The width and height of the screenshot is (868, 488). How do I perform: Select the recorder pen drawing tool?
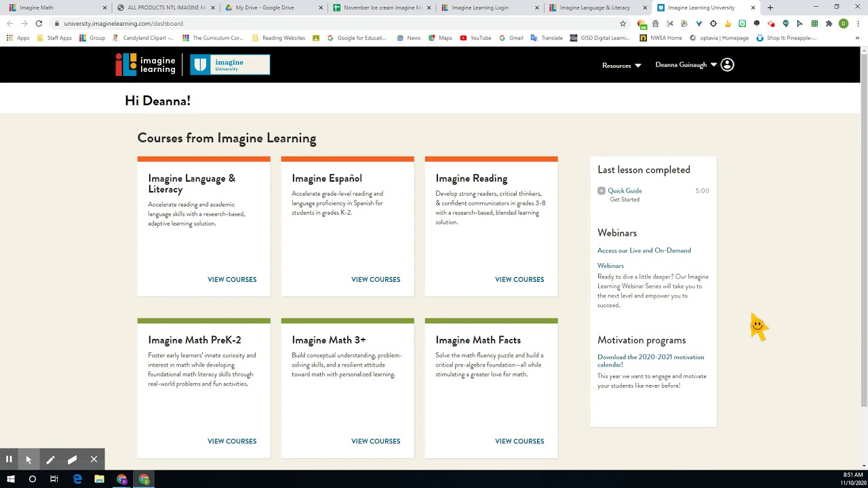point(50,460)
